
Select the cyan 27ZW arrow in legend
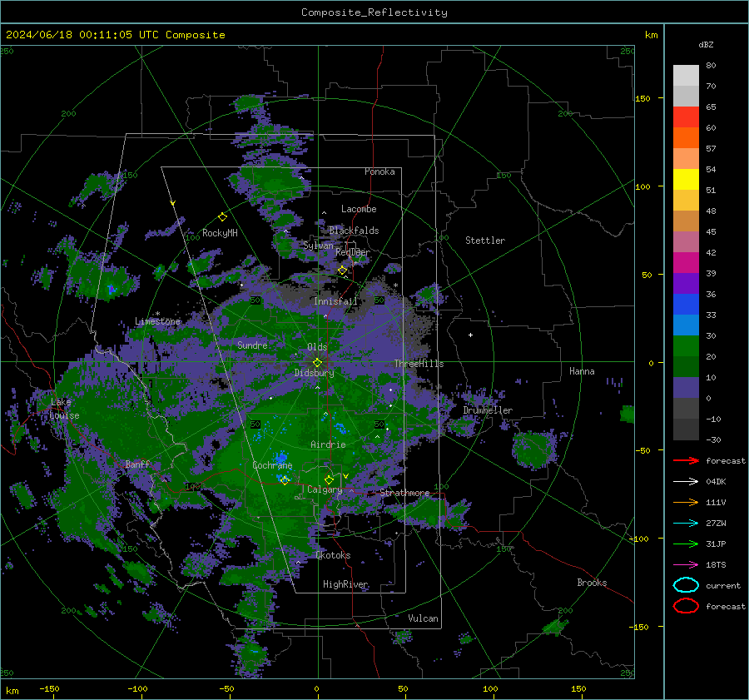tap(686, 524)
